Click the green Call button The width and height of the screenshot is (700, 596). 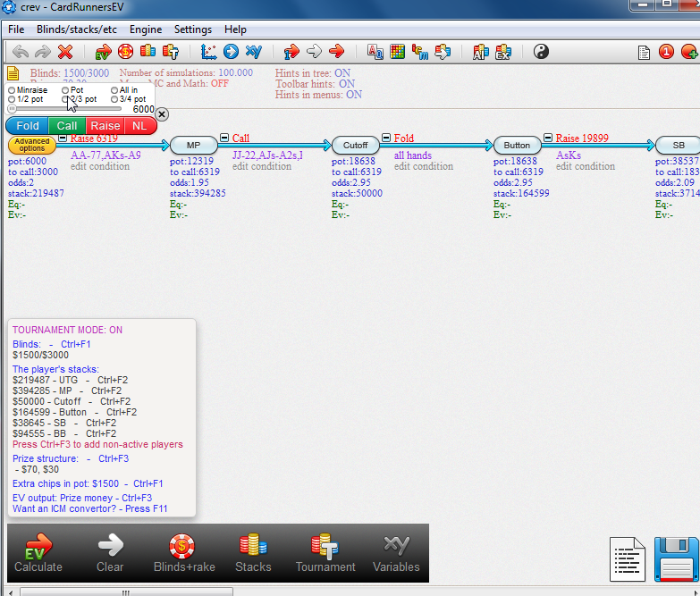coord(67,126)
